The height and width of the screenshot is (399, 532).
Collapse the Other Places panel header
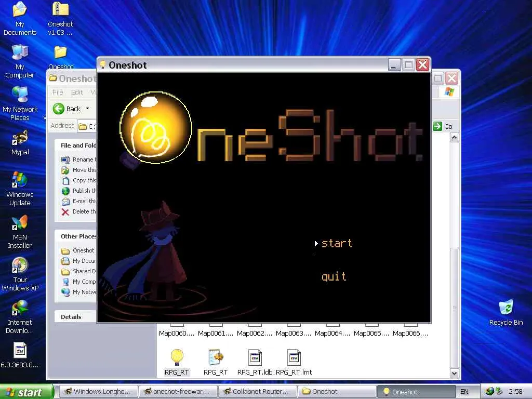(x=75, y=236)
